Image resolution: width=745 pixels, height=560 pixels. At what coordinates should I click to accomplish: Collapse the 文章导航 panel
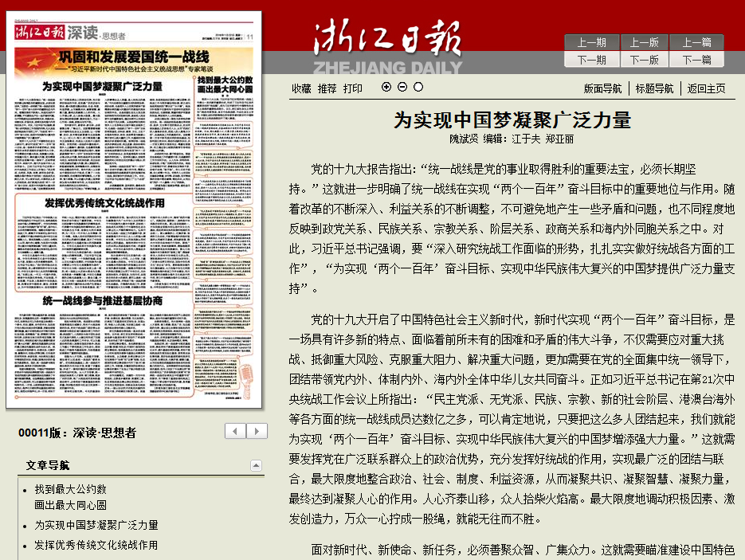pos(256,465)
